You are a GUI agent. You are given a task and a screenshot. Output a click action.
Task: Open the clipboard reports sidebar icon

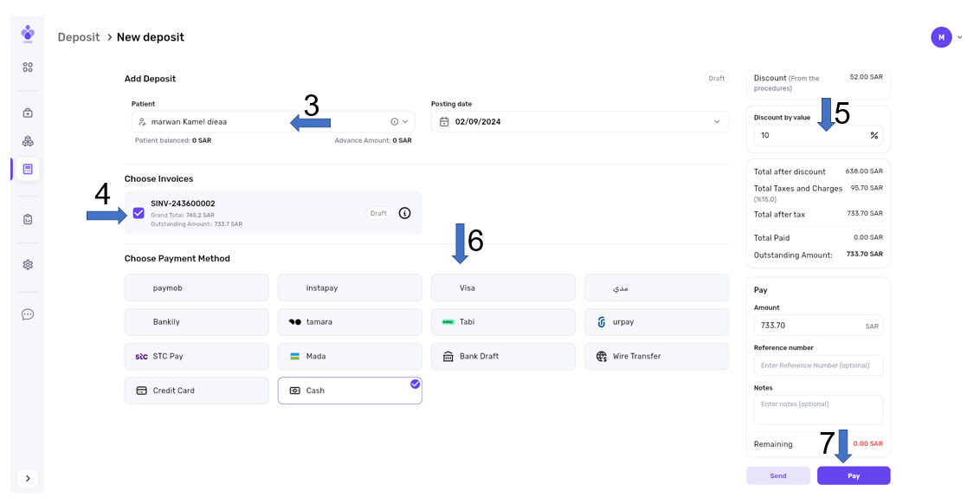click(28, 220)
